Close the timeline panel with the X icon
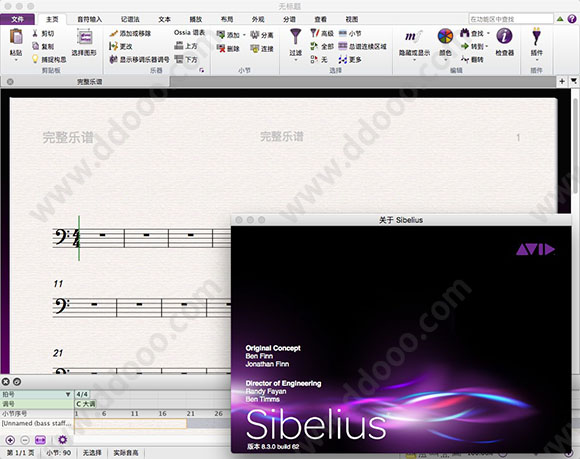 click(6, 382)
